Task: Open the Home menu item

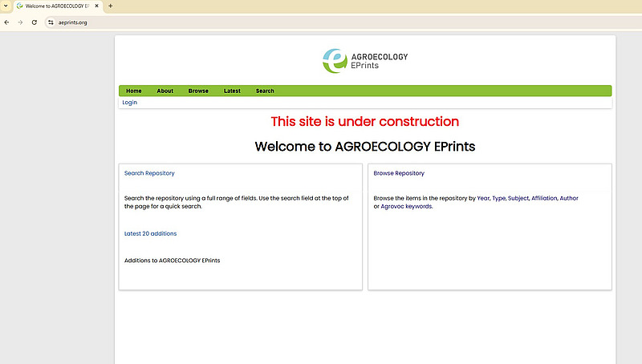Action: click(133, 91)
